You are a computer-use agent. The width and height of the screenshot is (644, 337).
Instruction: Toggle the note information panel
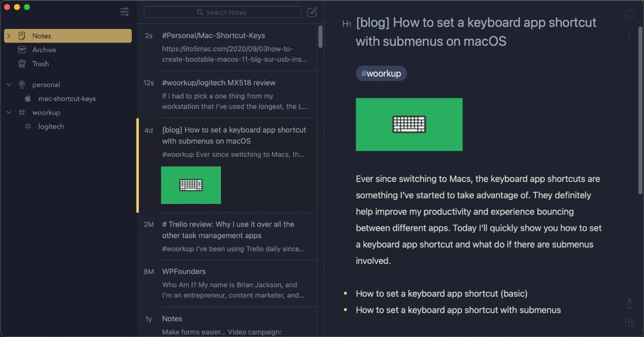[x=629, y=14]
